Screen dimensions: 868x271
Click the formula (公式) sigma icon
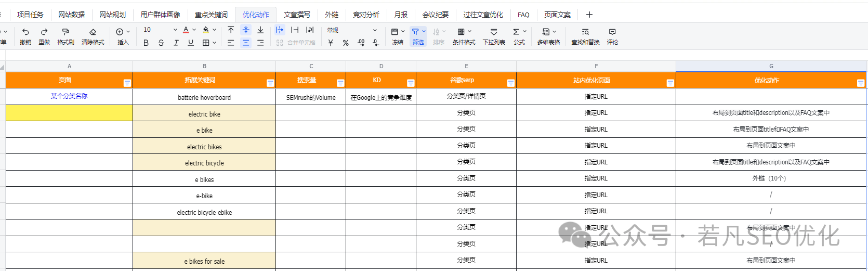click(x=516, y=32)
